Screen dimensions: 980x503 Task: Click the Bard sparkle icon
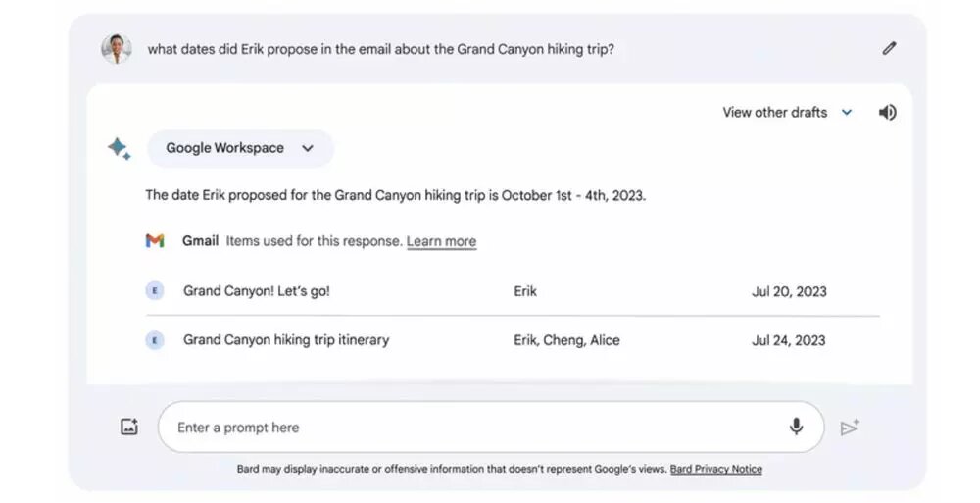tap(119, 149)
